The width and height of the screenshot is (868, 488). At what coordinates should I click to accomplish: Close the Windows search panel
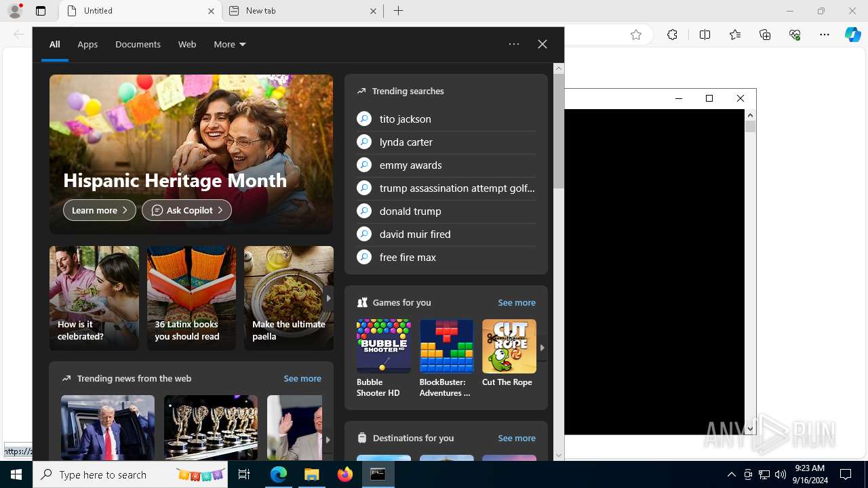pos(542,44)
